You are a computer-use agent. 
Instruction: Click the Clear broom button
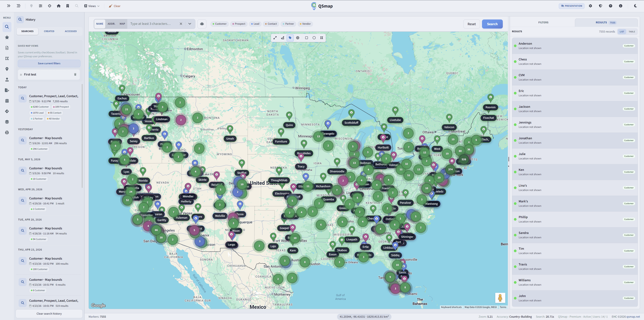(115, 6)
